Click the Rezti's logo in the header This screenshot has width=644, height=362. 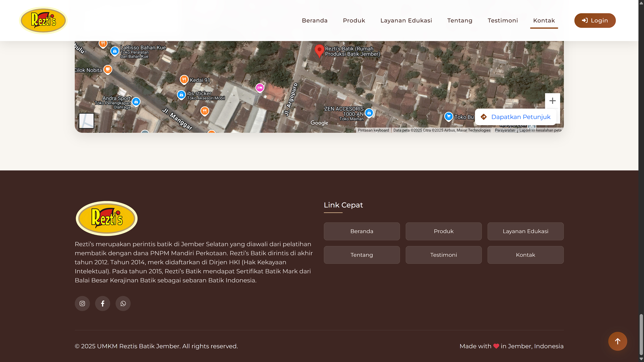tap(43, 20)
